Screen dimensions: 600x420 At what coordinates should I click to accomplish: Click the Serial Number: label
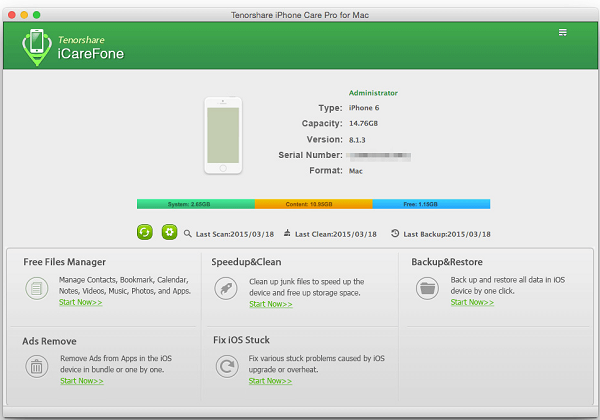pos(310,155)
